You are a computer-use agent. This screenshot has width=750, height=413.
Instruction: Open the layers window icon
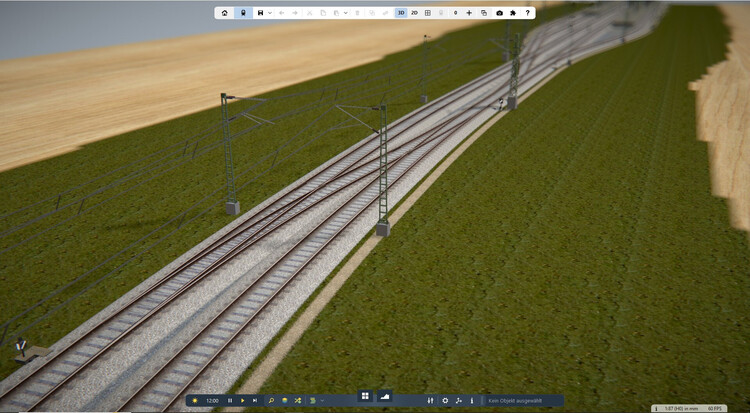point(484,13)
